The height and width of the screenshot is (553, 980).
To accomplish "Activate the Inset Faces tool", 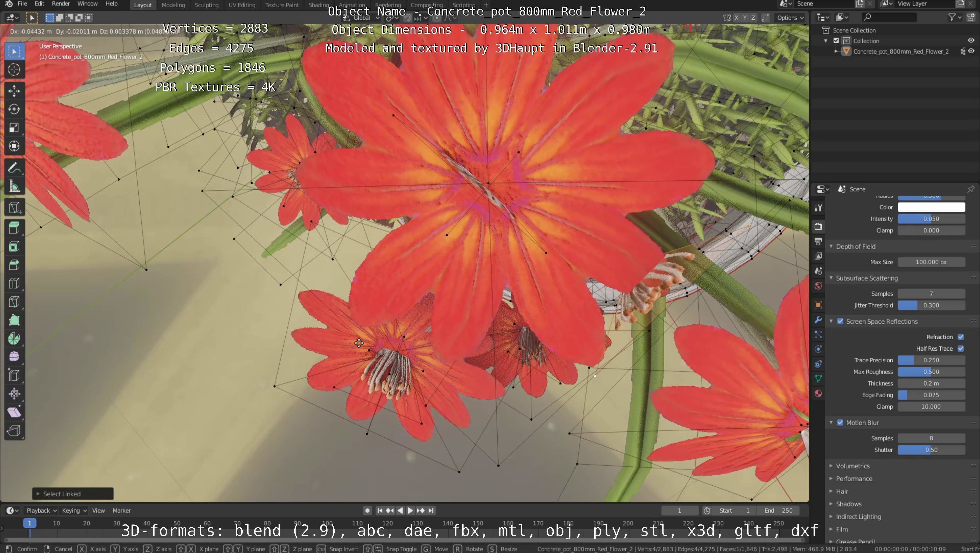I will tap(14, 247).
